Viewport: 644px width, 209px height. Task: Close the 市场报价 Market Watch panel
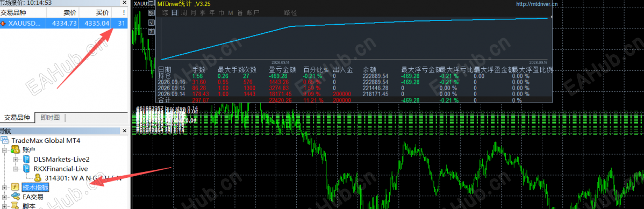tap(125, 3)
